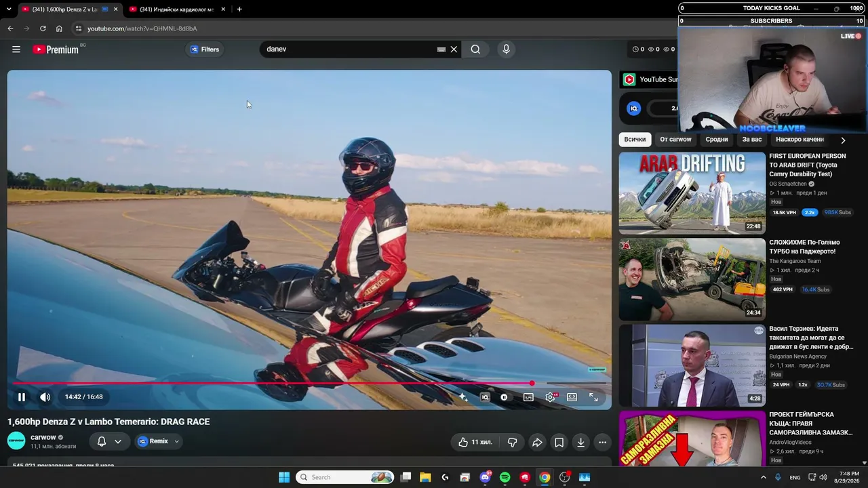The width and height of the screenshot is (868, 488).
Task: Open the vidIQ Filters button
Action: tap(205, 49)
